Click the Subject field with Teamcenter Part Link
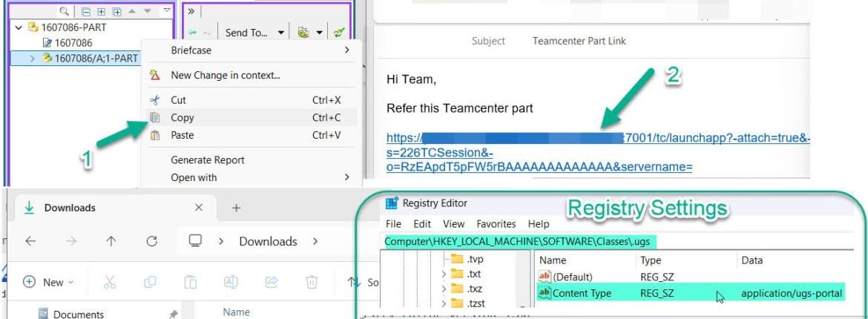The image size is (868, 319). tap(579, 41)
